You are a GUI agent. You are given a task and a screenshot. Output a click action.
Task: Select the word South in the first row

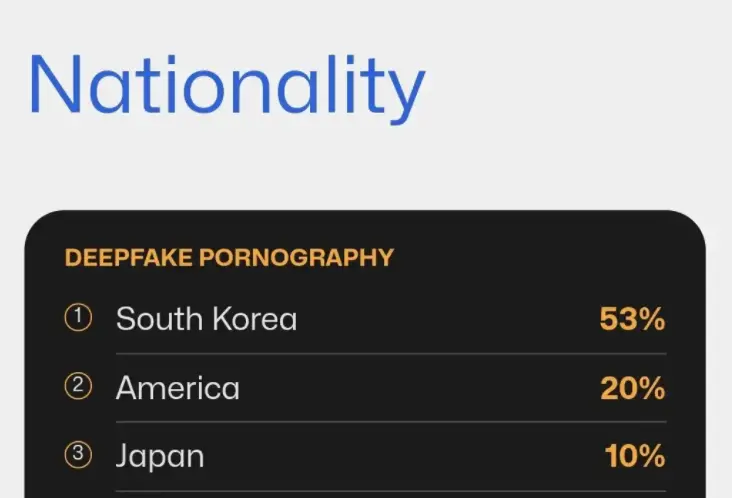click(159, 320)
